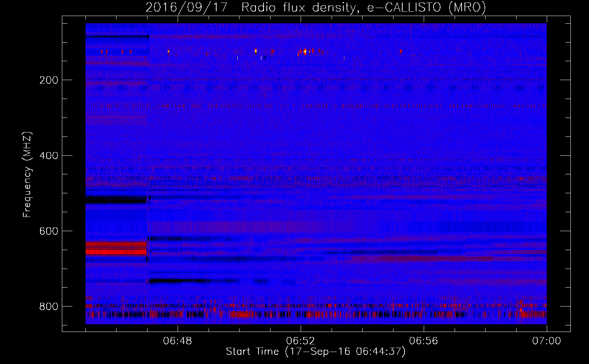Viewport: 589px width, 364px height.
Task: Click the plot title text '2016/09/17 Radio flux density, e-CALLISTO (MRO)'
Action: (x=316, y=7)
